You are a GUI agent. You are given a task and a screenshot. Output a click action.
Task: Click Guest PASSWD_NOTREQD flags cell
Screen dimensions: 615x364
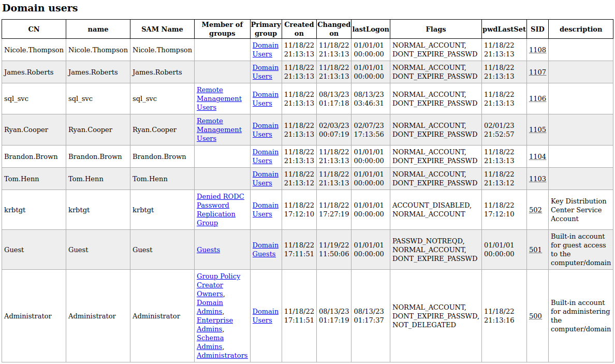(435, 250)
